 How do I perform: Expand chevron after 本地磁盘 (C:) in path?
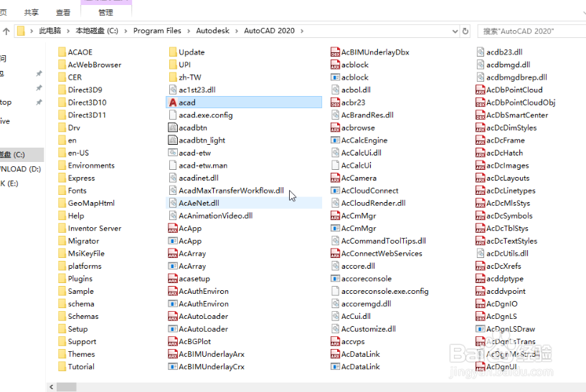(126, 31)
